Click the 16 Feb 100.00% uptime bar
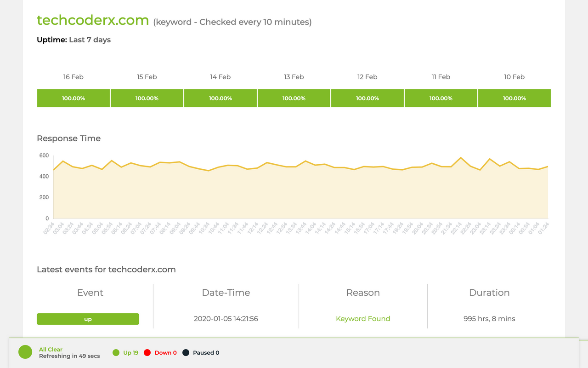The image size is (588, 368). 73,98
